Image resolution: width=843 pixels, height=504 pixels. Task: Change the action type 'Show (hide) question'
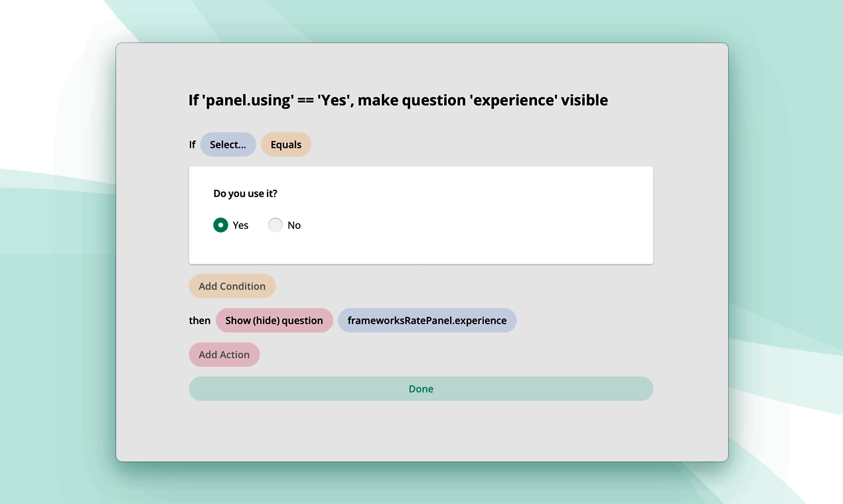tap(274, 320)
